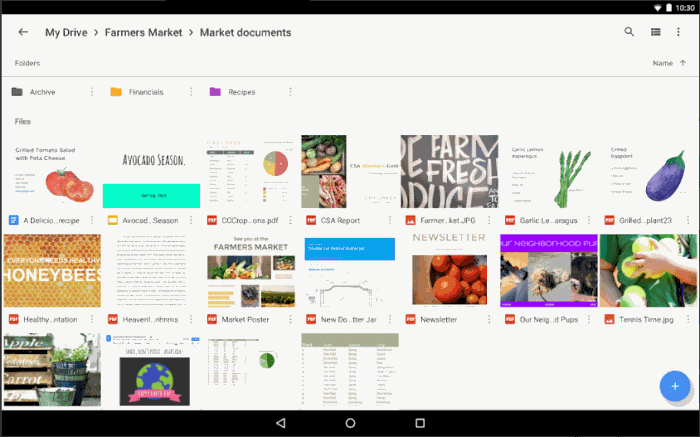Open more options for Recipes folder
700x437 pixels.
pos(290,92)
